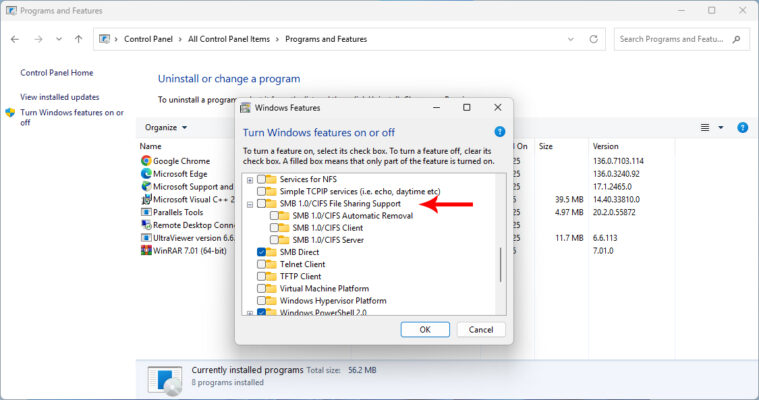Viewport: 759px width, 400px height.
Task: Check SMB 1.0/CIFS Automatic Removal checkbox
Action: point(274,215)
